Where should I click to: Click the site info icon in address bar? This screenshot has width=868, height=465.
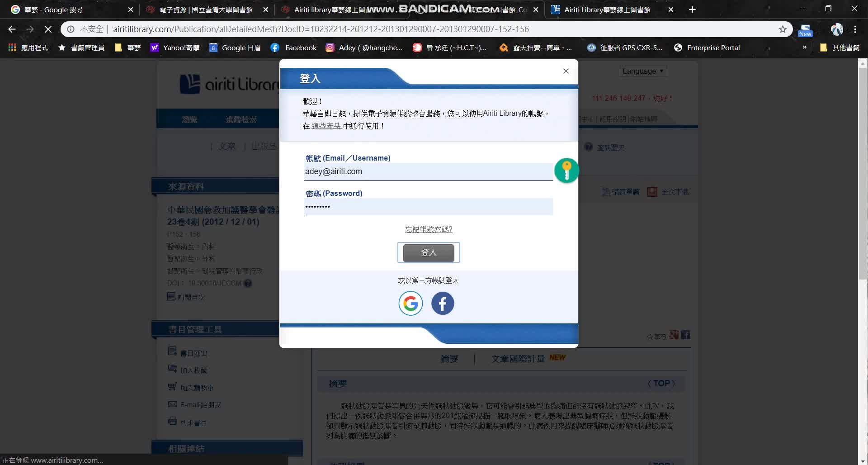pyautogui.click(x=71, y=29)
